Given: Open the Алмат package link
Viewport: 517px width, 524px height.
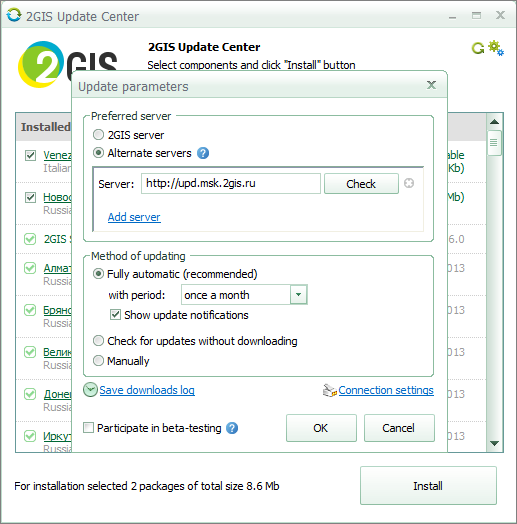Looking at the screenshot, I should tap(57, 268).
